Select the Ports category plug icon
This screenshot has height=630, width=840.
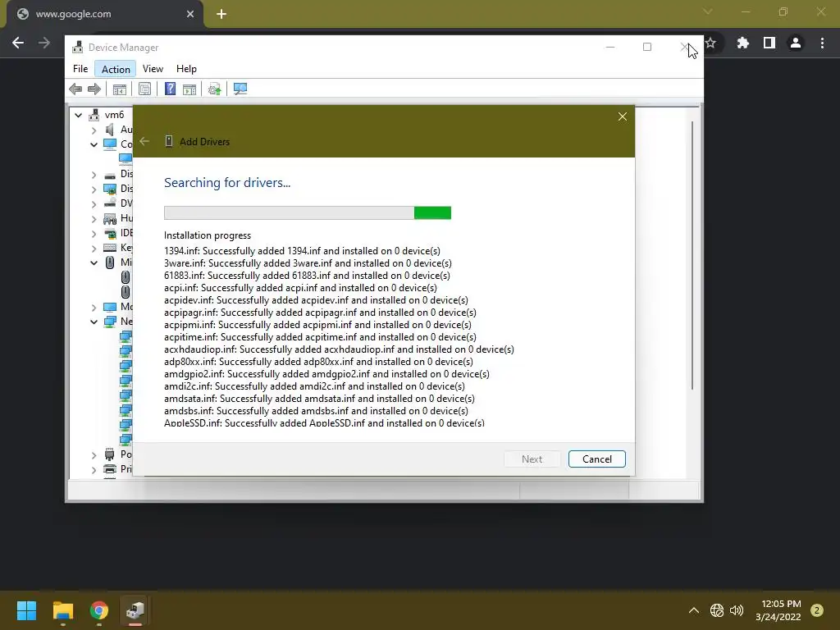110,454
